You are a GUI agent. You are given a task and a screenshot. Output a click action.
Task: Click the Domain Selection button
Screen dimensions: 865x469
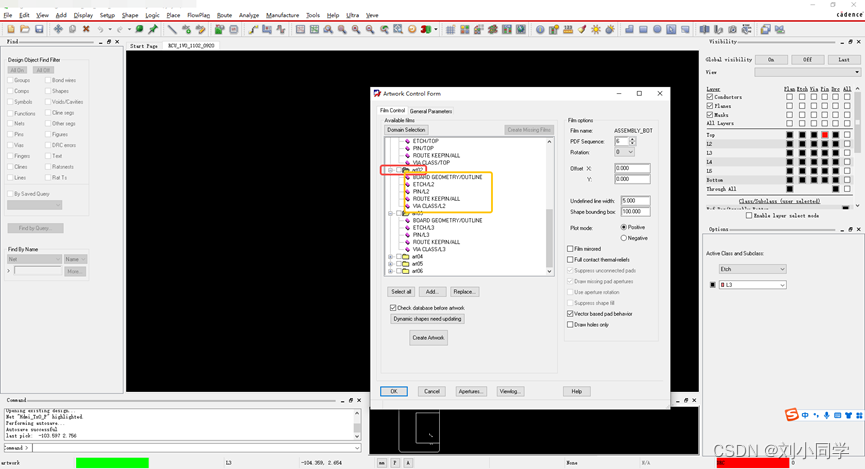[x=406, y=130]
